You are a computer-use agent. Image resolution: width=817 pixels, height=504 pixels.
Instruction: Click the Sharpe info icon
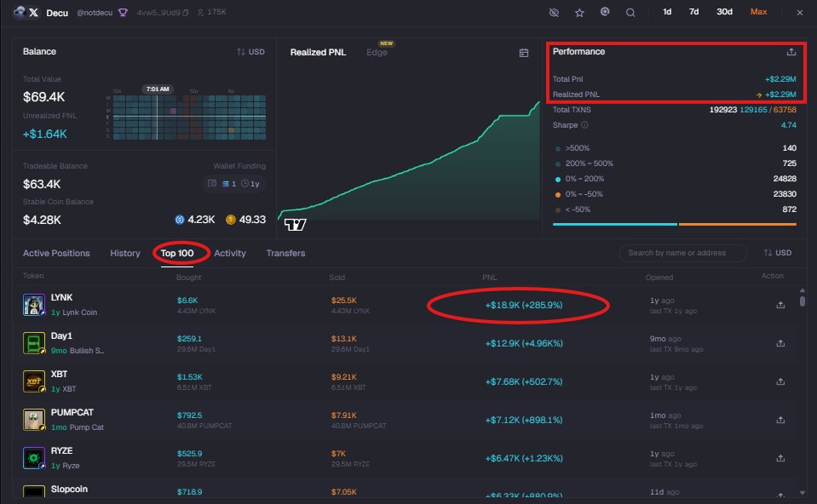pos(584,125)
